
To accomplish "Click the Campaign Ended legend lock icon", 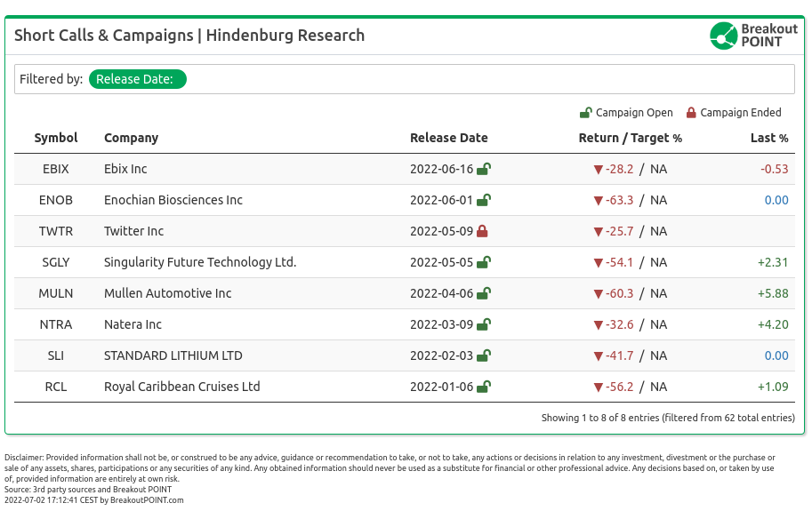I will pyautogui.click(x=691, y=113).
